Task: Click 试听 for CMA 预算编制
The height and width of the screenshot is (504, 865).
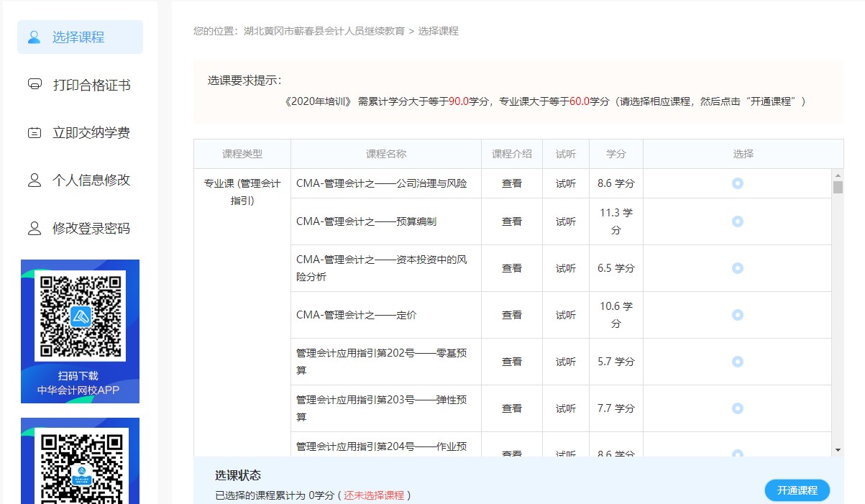Action: 566,221
